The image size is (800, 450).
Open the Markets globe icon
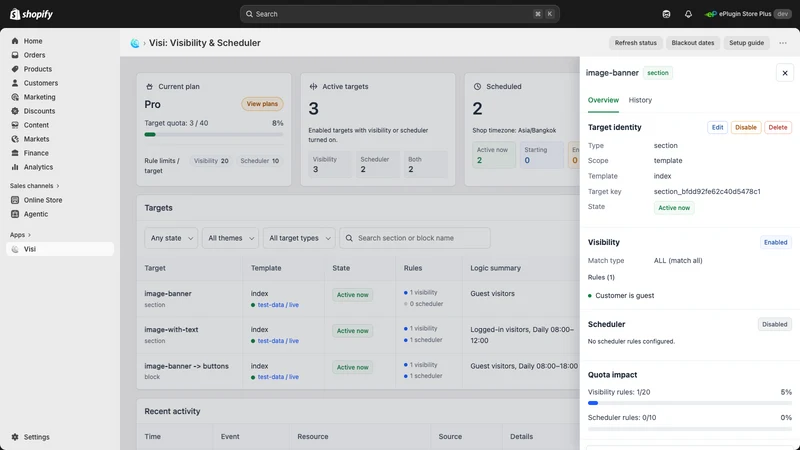[x=15, y=139]
